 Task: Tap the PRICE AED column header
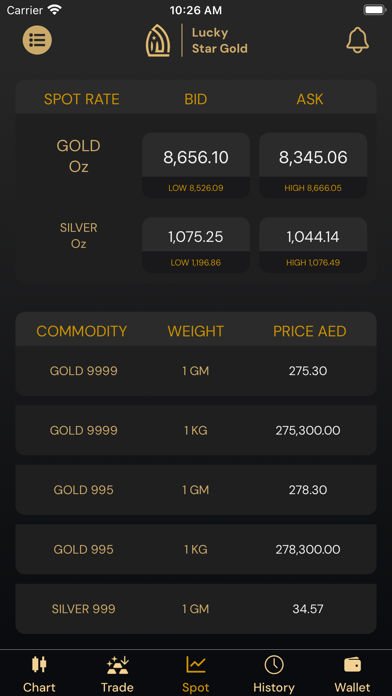click(310, 331)
